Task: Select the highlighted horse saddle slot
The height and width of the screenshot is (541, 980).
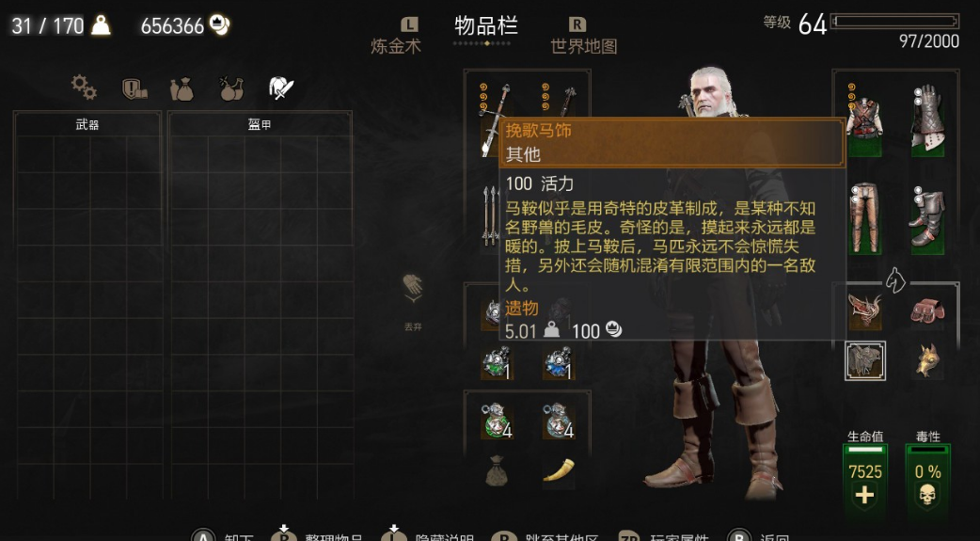Action: click(865, 361)
